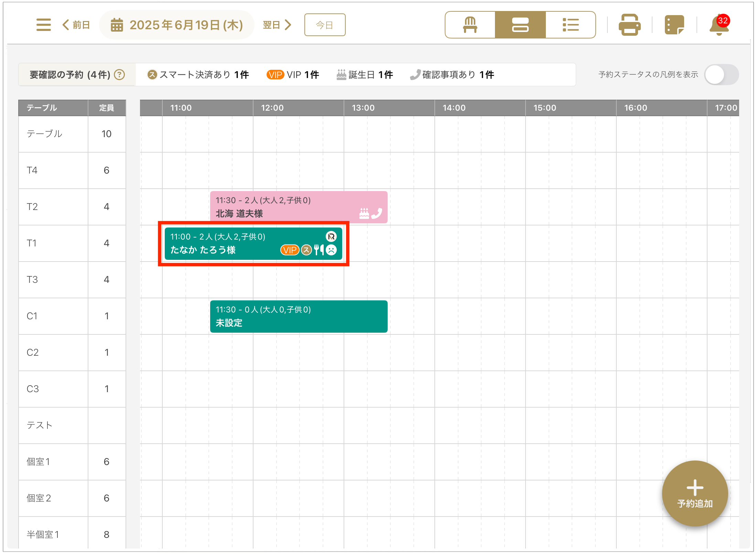Click the printer icon
Image resolution: width=756 pixels, height=554 pixels.
(629, 25)
